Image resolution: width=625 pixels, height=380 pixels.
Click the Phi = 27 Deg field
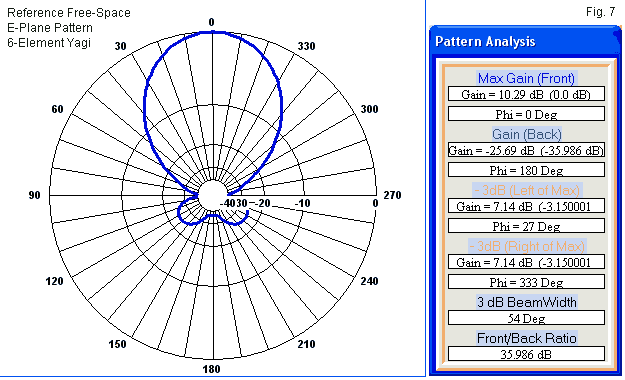point(526,226)
